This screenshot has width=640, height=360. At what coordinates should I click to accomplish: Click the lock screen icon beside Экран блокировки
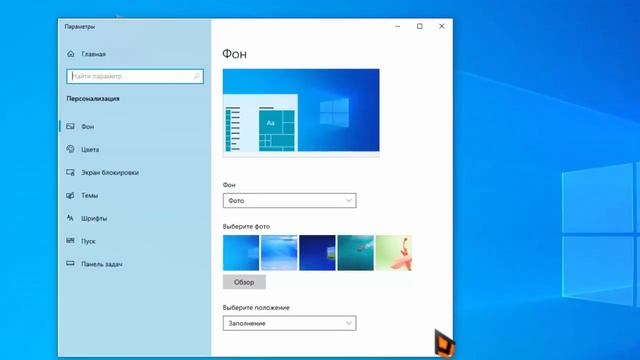coord(70,172)
